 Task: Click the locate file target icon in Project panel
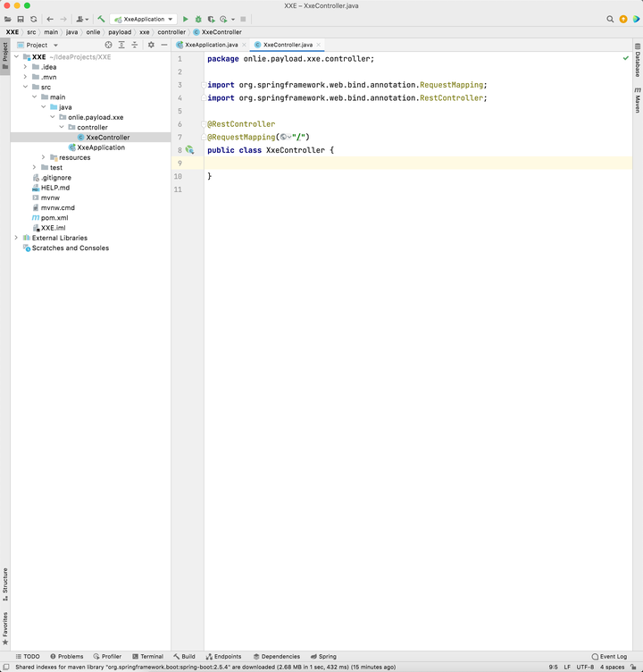coord(109,45)
